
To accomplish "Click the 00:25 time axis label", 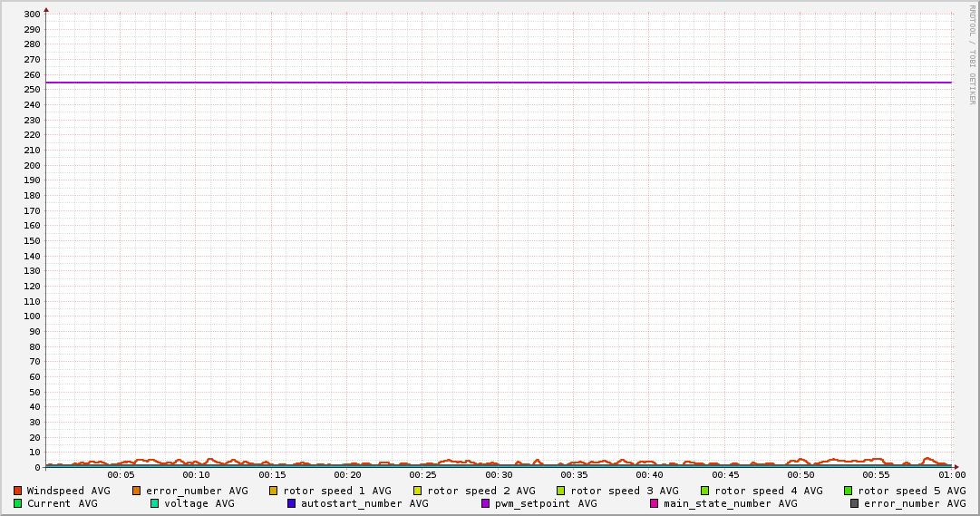I will point(423,475).
